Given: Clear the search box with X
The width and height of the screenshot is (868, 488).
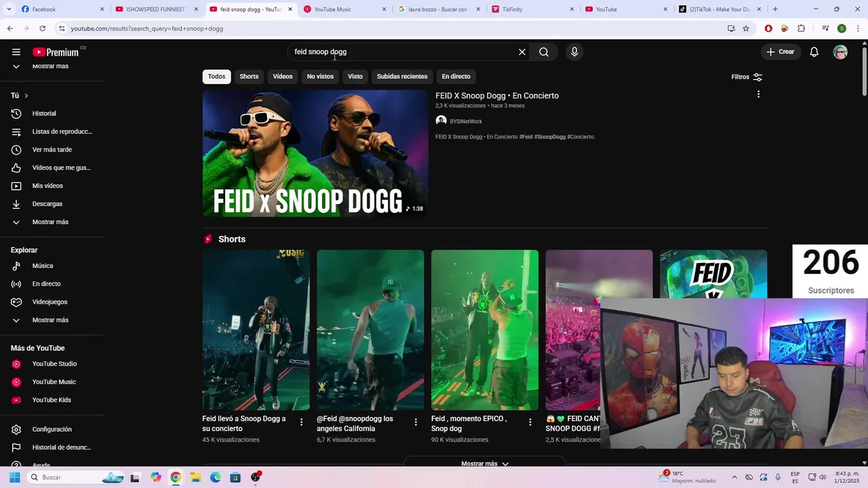Looking at the screenshot, I should tap(522, 52).
